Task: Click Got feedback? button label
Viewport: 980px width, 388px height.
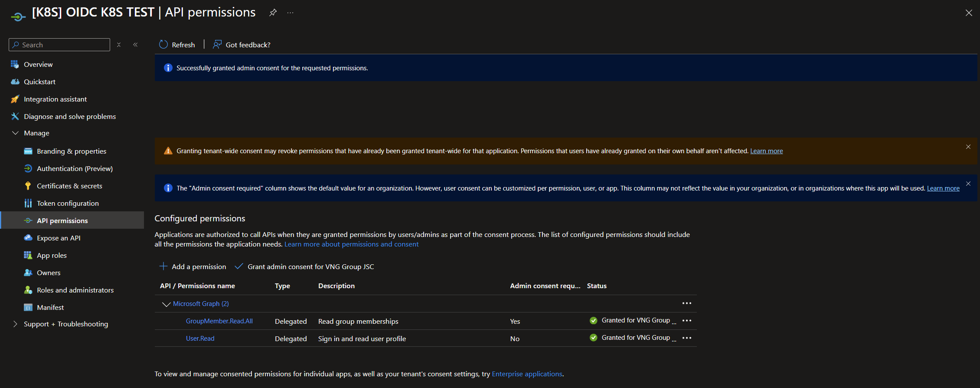Action: [248, 45]
